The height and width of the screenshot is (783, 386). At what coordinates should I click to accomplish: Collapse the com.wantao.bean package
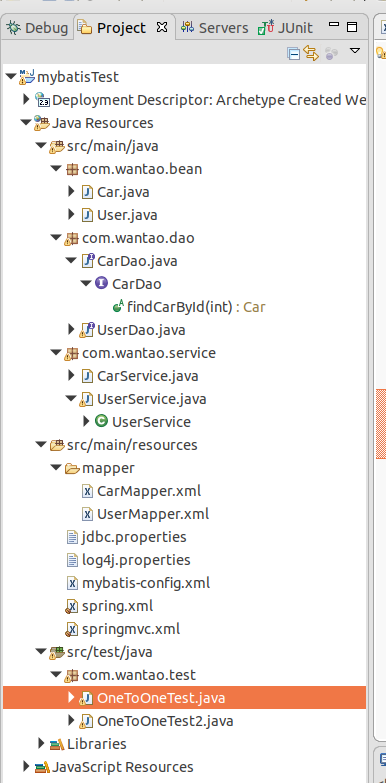pyautogui.click(x=56, y=169)
